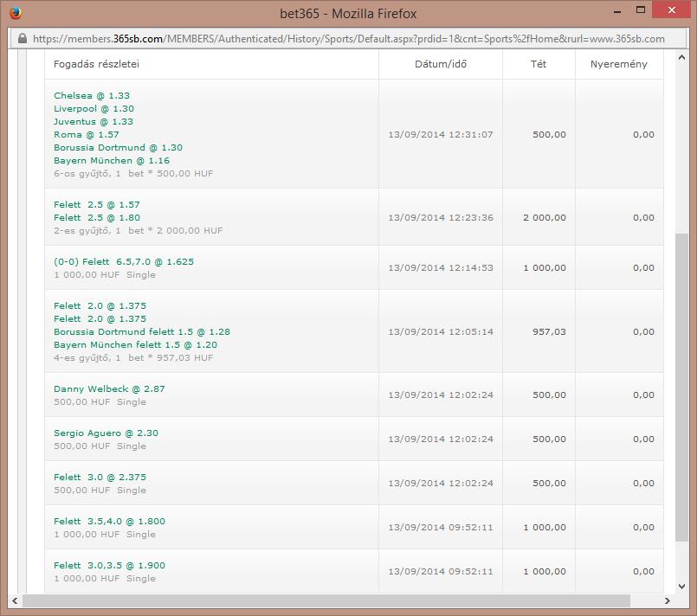Click the stake value 957,03
Screen dimensions: 697x616
coord(550,331)
